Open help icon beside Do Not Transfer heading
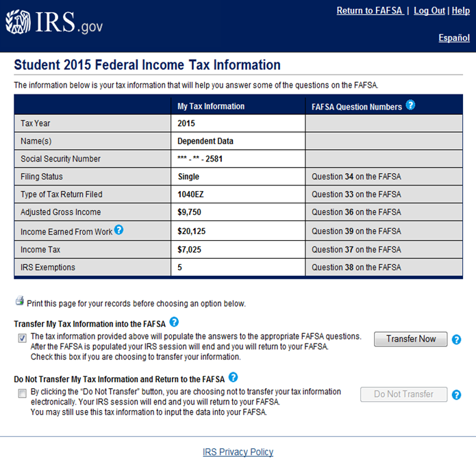Image resolution: width=476 pixels, height=462 pixels. tap(233, 377)
